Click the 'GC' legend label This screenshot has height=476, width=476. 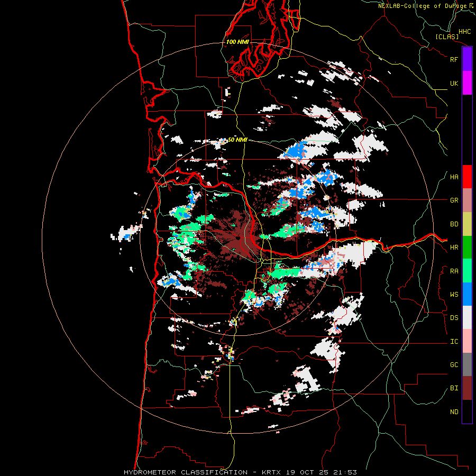454,365
